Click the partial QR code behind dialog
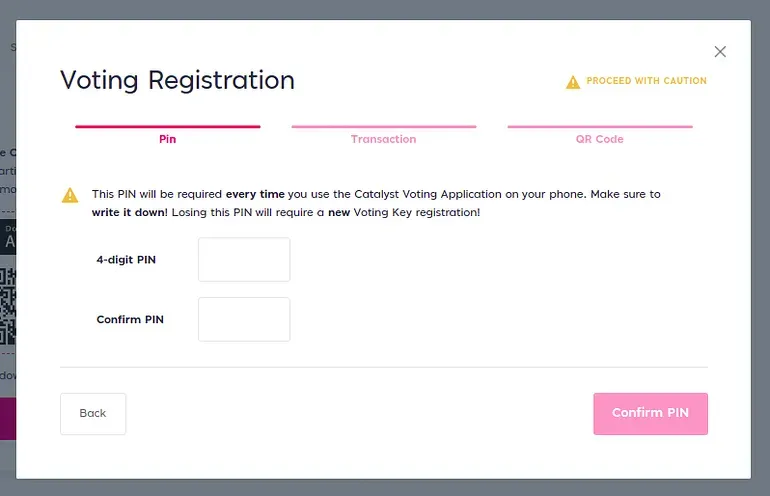 pos(8,305)
